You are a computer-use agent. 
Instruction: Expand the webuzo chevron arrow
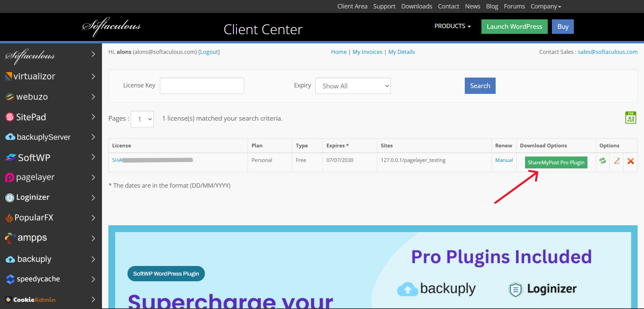pyautogui.click(x=94, y=97)
